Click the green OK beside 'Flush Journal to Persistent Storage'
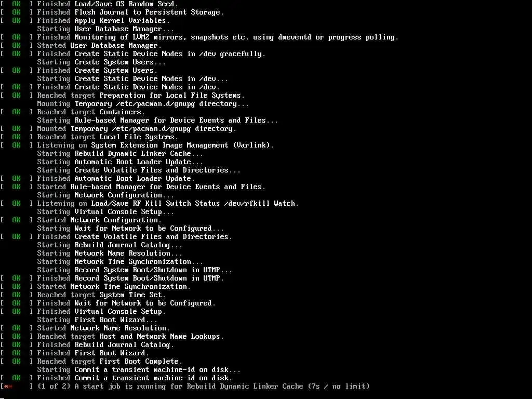This screenshot has width=532, height=399. pos(16,12)
